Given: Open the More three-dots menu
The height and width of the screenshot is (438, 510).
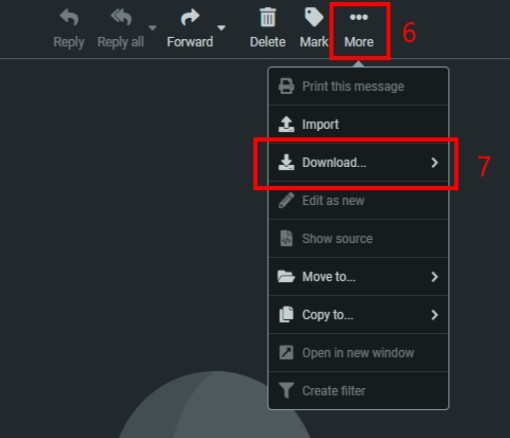Looking at the screenshot, I should tap(359, 31).
